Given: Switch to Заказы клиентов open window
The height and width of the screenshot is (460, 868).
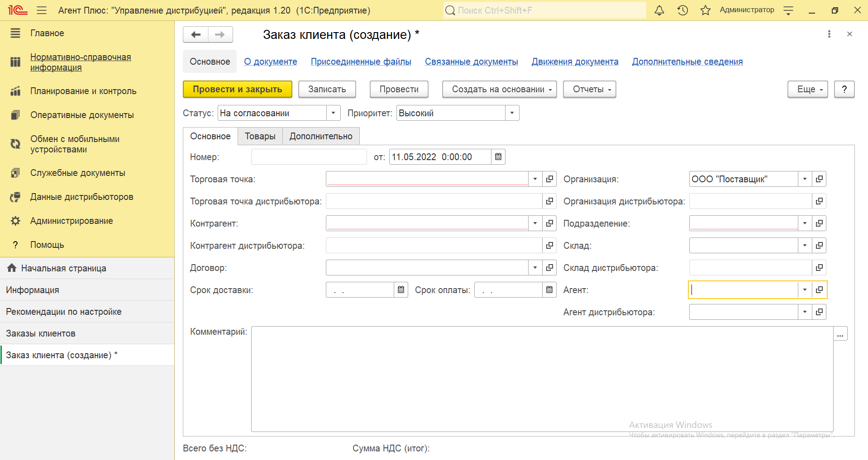Looking at the screenshot, I should click(x=87, y=333).
